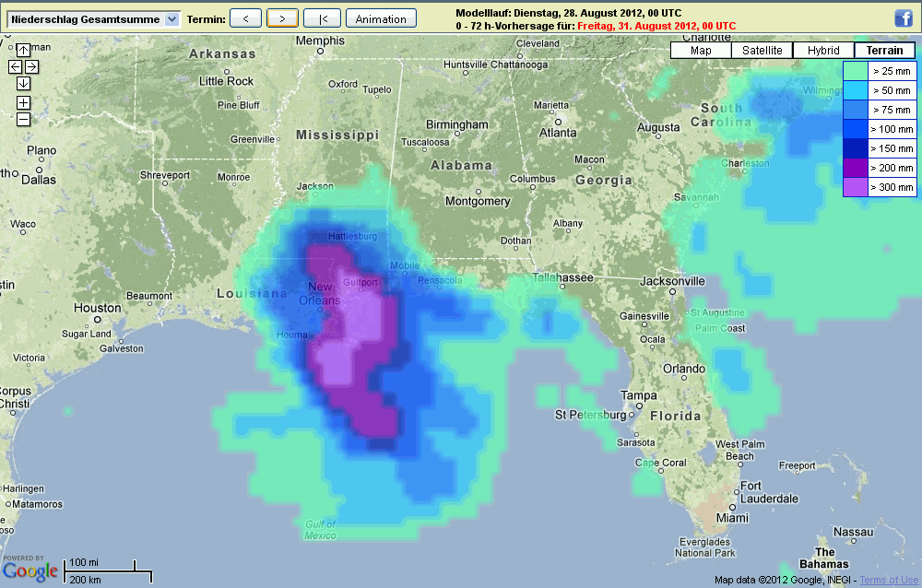Switch to the Hybrid view tab
This screenshot has height=588, width=922.
pos(823,51)
